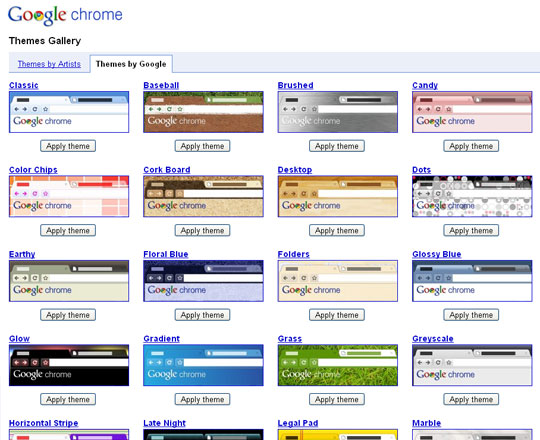Click the Glow theme preview thumbnail
The height and width of the screenshot is (440, 540).
(69, 365)
